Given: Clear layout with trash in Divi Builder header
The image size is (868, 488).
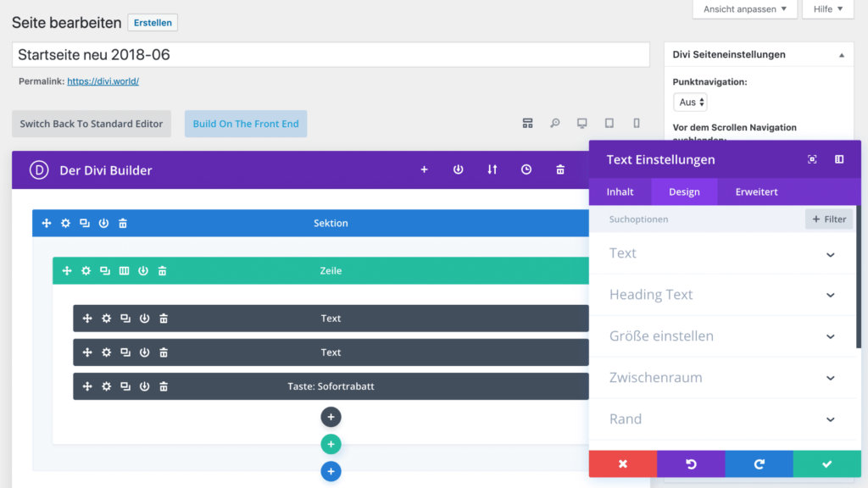Looking at the screenshot, I should pos(560,169).
